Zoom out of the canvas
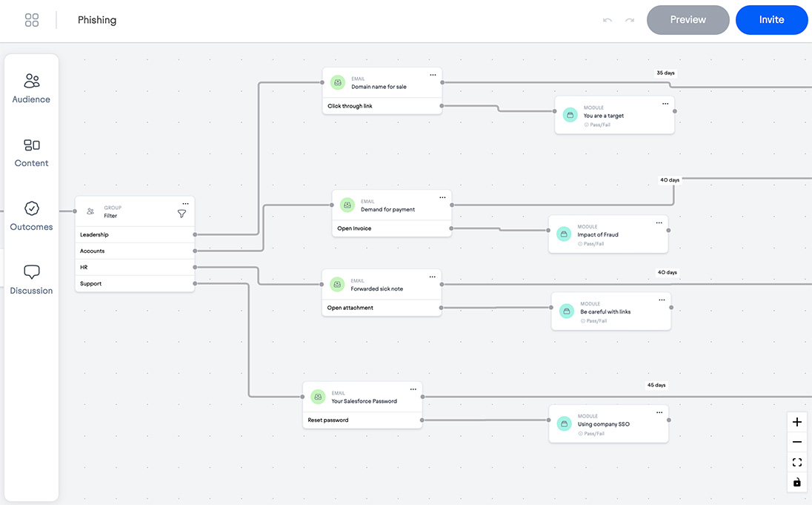Screen dimensions: 812x505 [797, 442]
